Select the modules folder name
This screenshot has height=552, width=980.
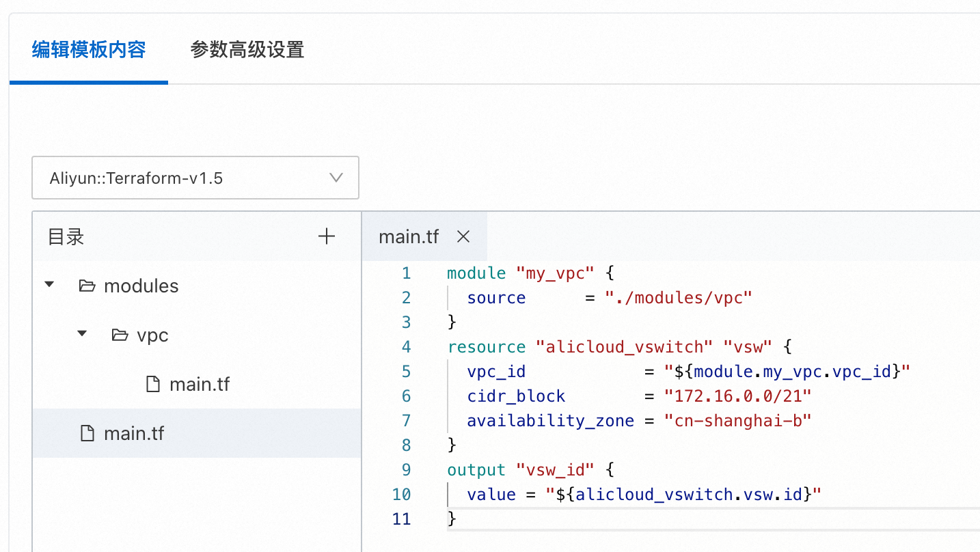coord(141,286)
